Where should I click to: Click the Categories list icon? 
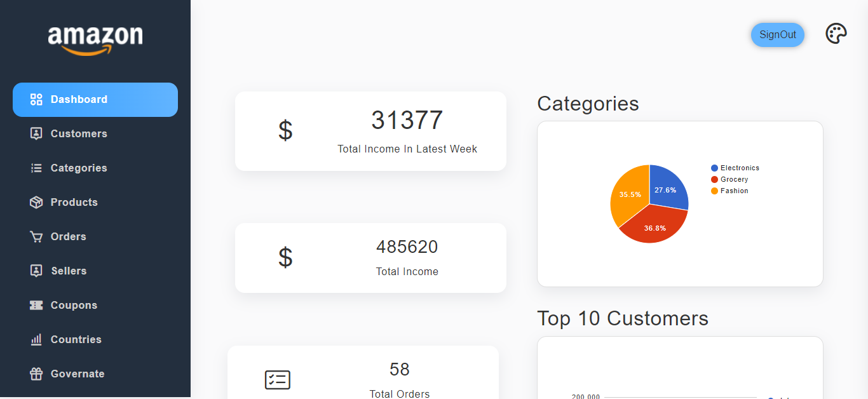[x=36, y=168]
